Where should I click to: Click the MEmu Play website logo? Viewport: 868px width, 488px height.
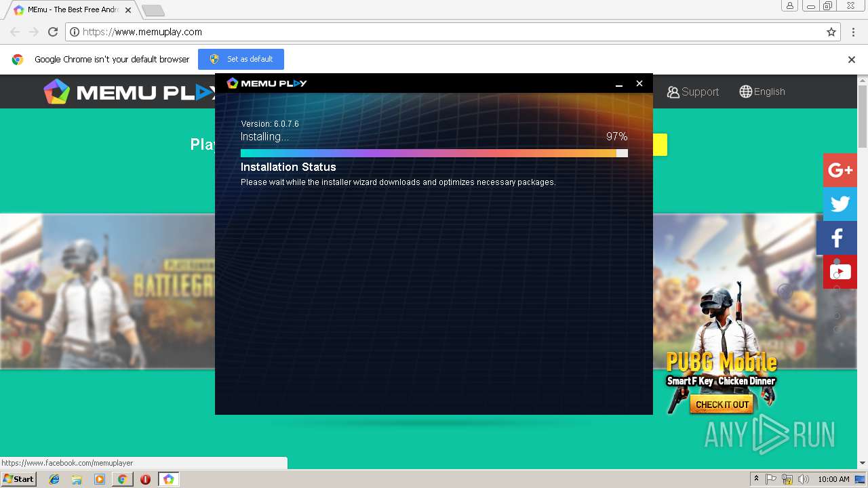(129, 91)
